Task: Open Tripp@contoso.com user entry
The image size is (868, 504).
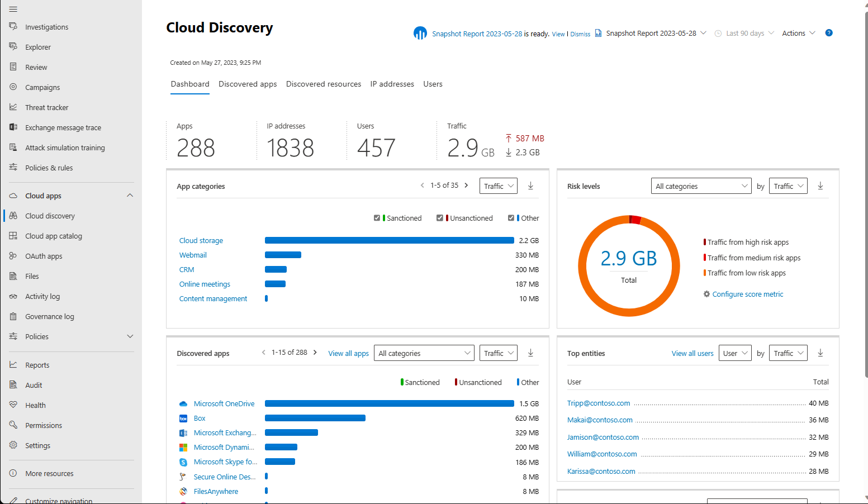Action: coord(599,403)
